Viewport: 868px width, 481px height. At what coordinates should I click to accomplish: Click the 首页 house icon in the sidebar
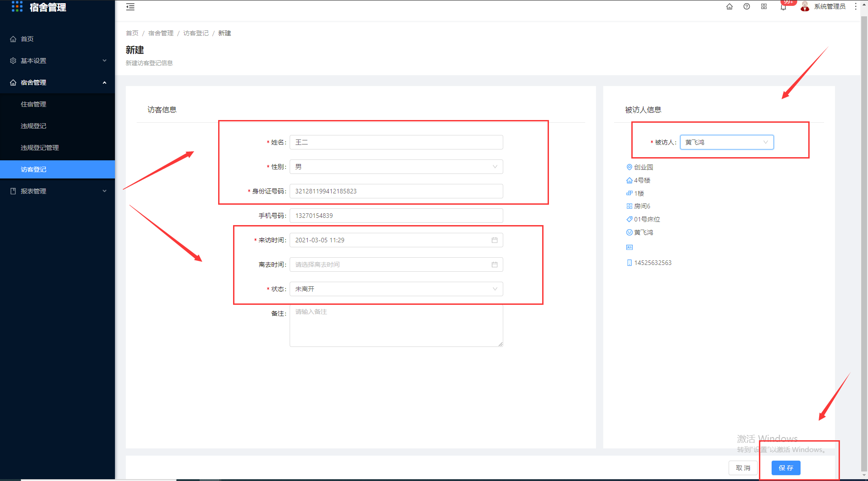coord(13,39)
